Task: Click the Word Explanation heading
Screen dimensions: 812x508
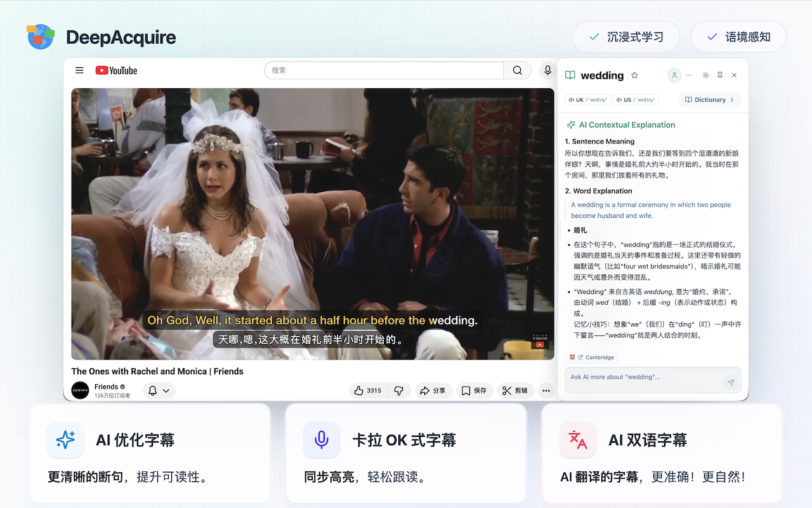Action: tap(598, 191)
